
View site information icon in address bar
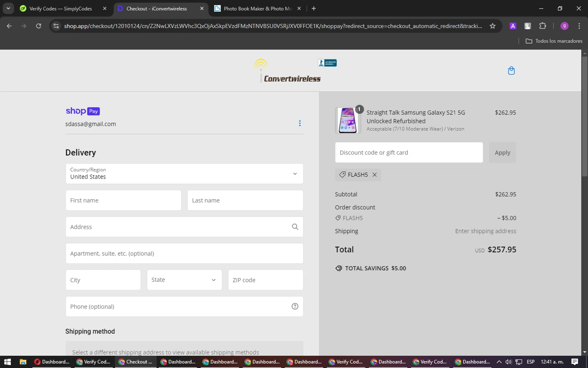56,26
